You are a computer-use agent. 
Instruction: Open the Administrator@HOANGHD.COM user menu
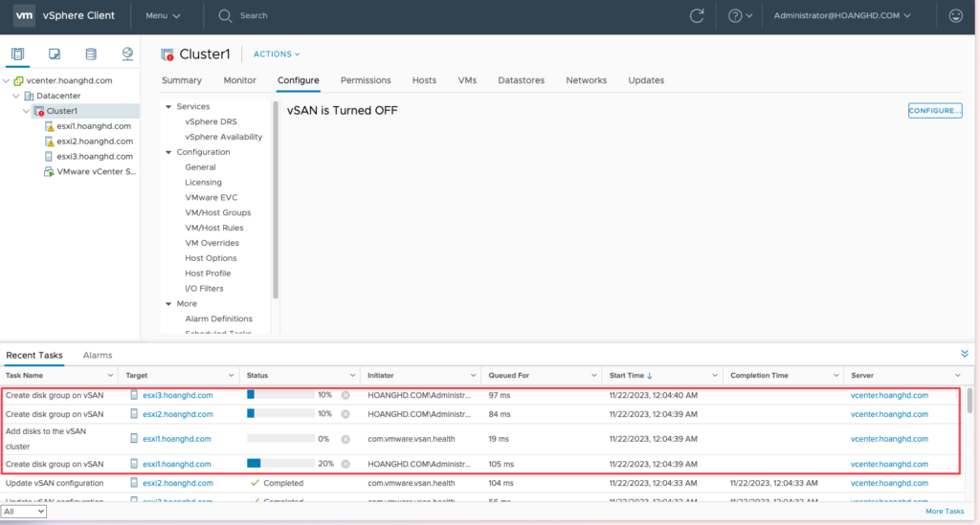pos(842,15)
